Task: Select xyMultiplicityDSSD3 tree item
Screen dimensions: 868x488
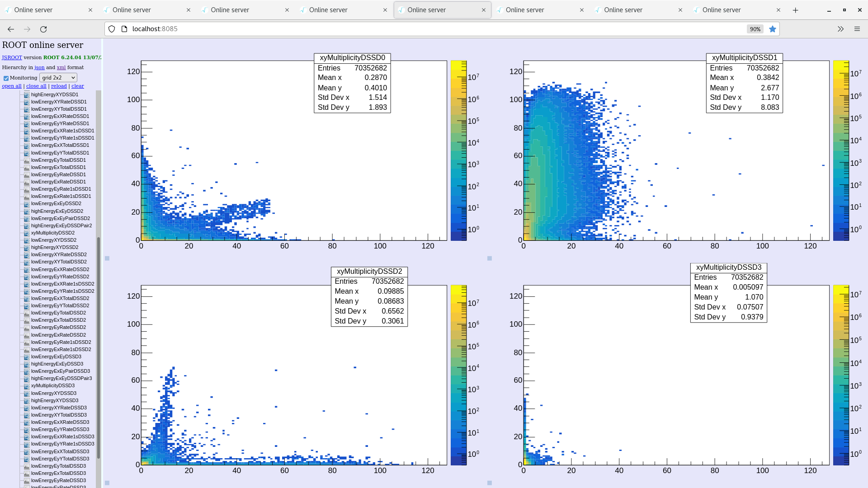Action: [x=53, y=386]
